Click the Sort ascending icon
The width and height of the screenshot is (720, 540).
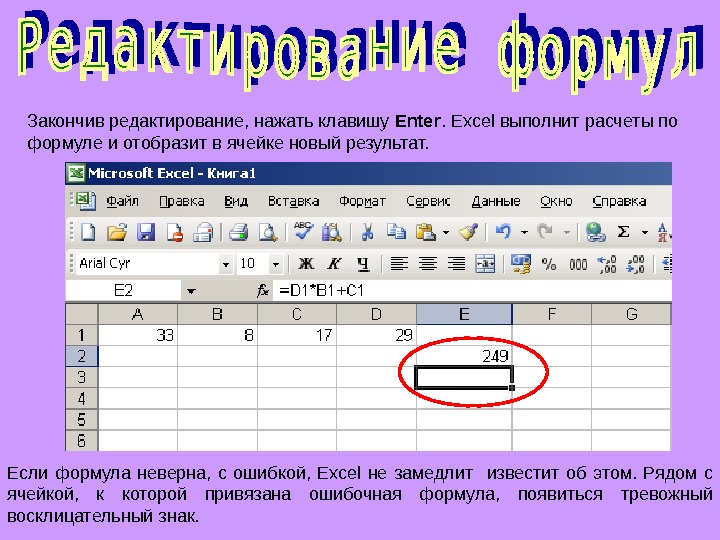(x=664, y=232)
